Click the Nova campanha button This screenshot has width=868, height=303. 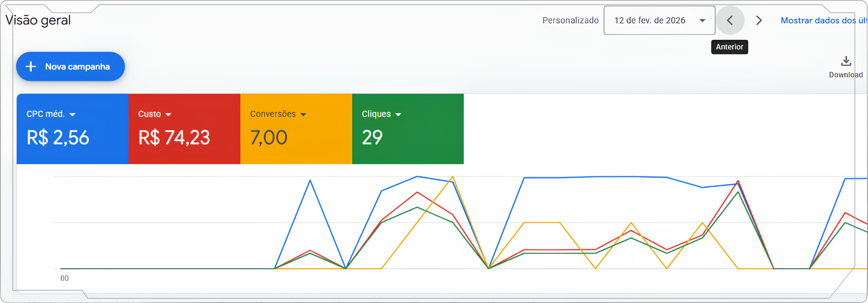71,66
